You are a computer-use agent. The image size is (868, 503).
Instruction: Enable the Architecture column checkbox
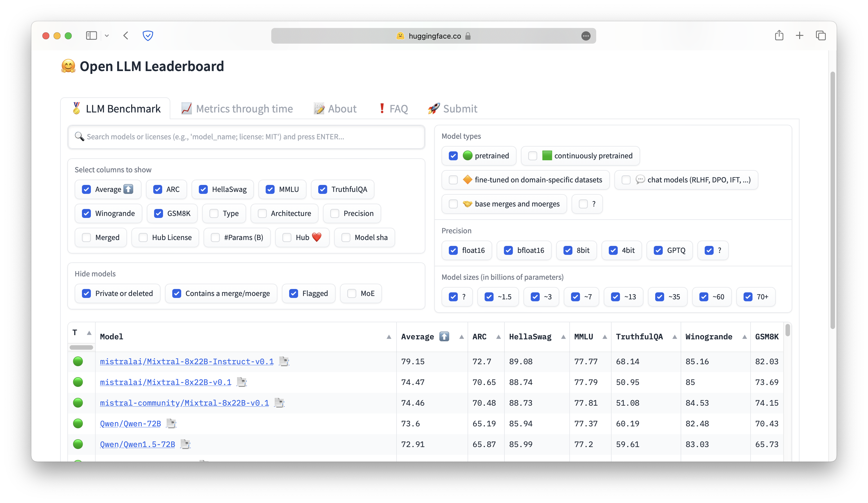coord(263,213)
